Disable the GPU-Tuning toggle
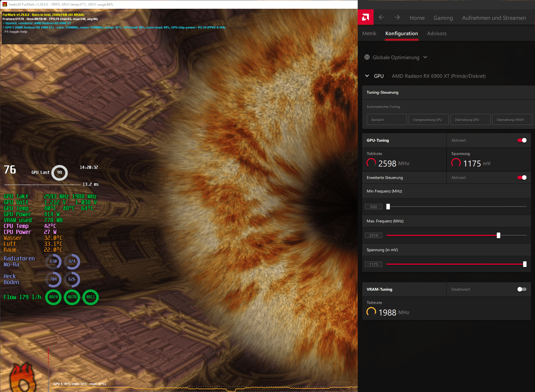The image size is (535, 392). 522,140
